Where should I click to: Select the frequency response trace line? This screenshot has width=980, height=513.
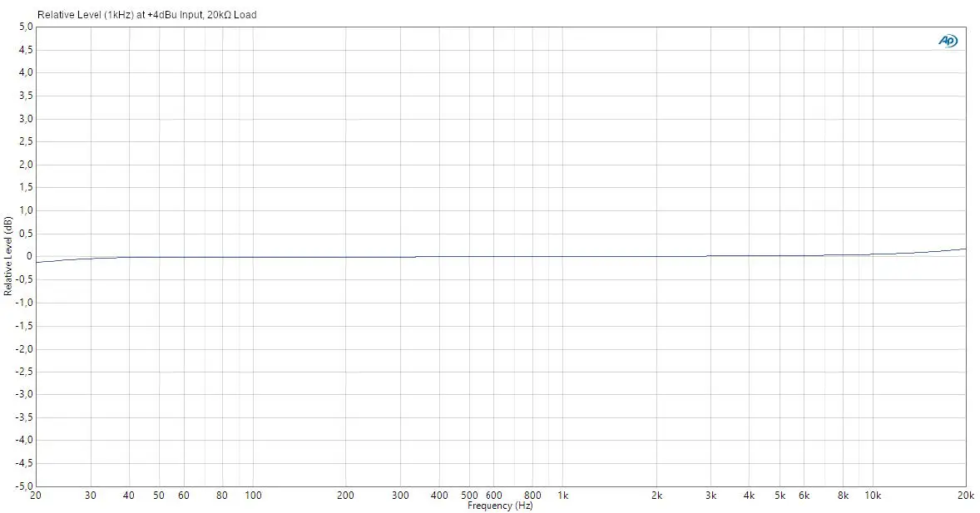[499, 256]
